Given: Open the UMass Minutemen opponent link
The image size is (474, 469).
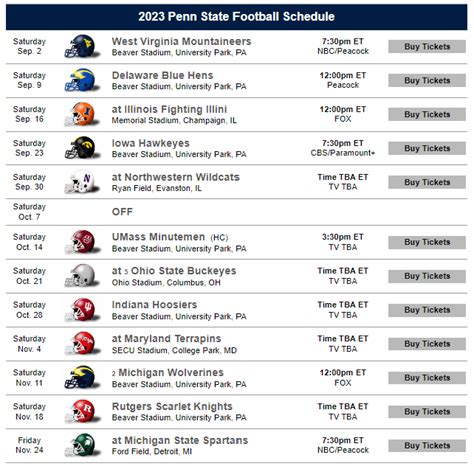Looking at the screenshot, I should point(158,237).
